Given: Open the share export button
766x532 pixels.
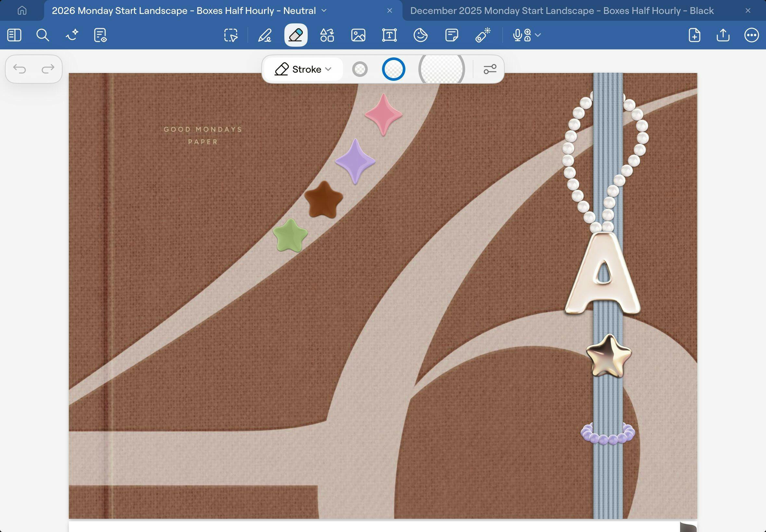Looking at the screenshot, I should pyautogui.click(x=723, y=35).
